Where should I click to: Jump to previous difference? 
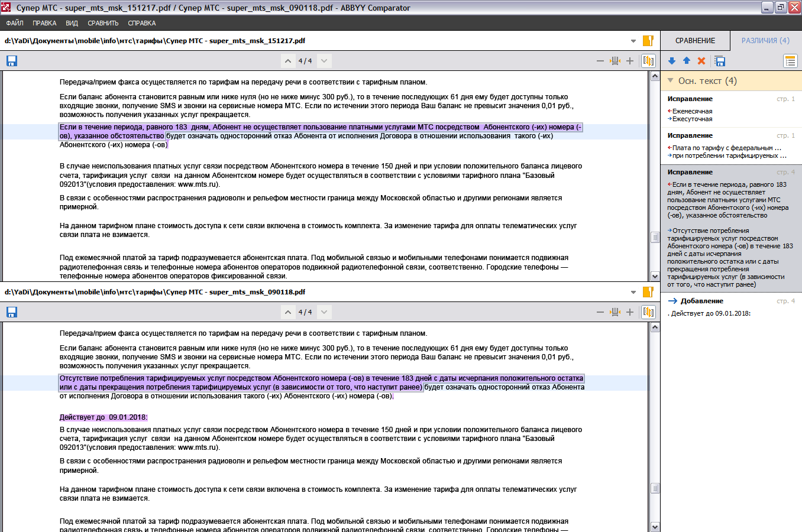coord(687,61)
